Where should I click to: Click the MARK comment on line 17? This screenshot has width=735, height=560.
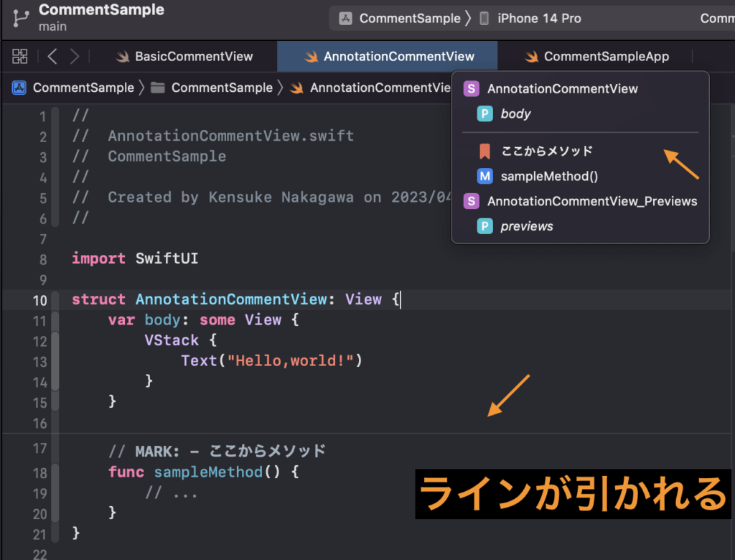(x=217, y=451)
